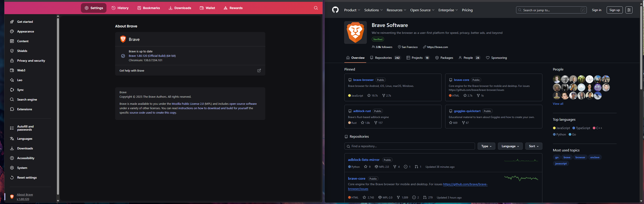This screenshot has height=204, width=644.
Task: Open the Bookmarks tab in Brave
Action: [149, 8]
